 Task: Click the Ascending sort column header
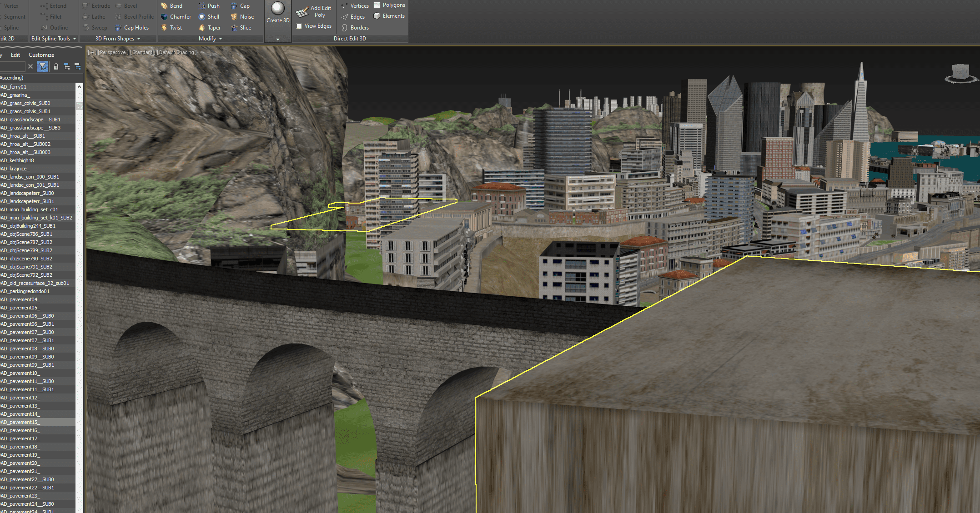coord(12,78)
